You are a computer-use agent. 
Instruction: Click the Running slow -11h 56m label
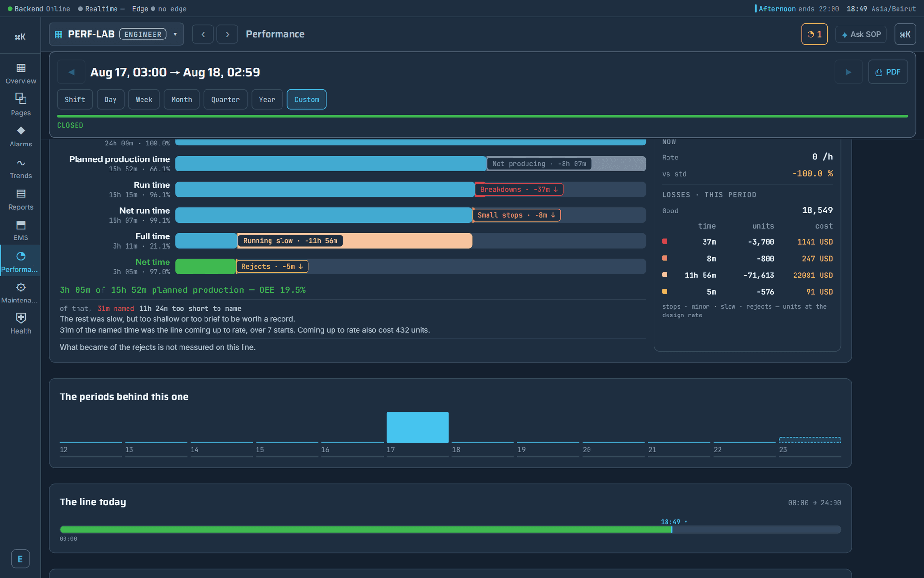point(290,241)
